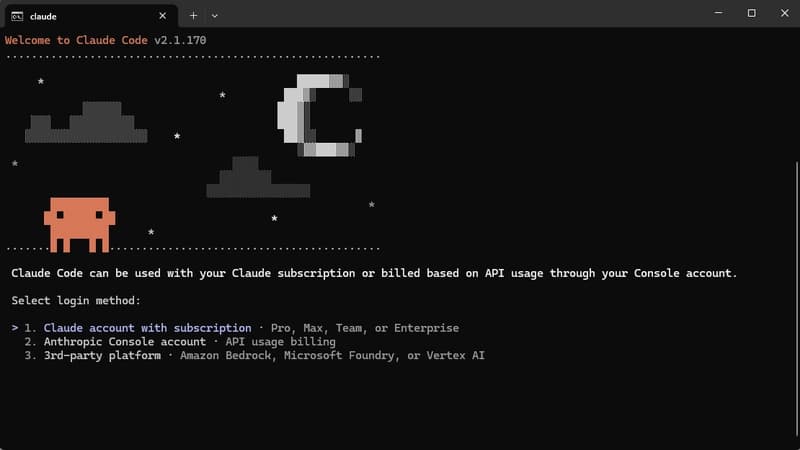The width and height of the screenshot is (800, 450).
Task: Close the terminal window
Action: click(785, 13)
